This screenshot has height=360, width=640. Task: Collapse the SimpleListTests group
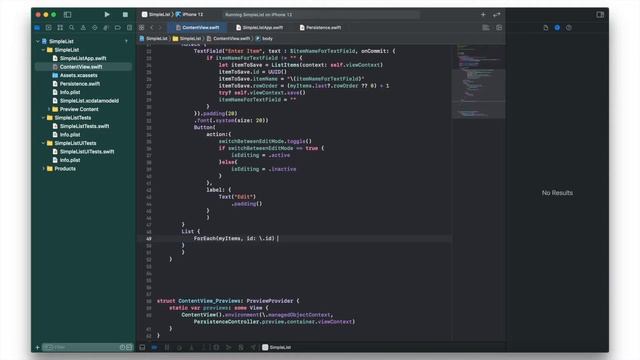coord(43,118)
